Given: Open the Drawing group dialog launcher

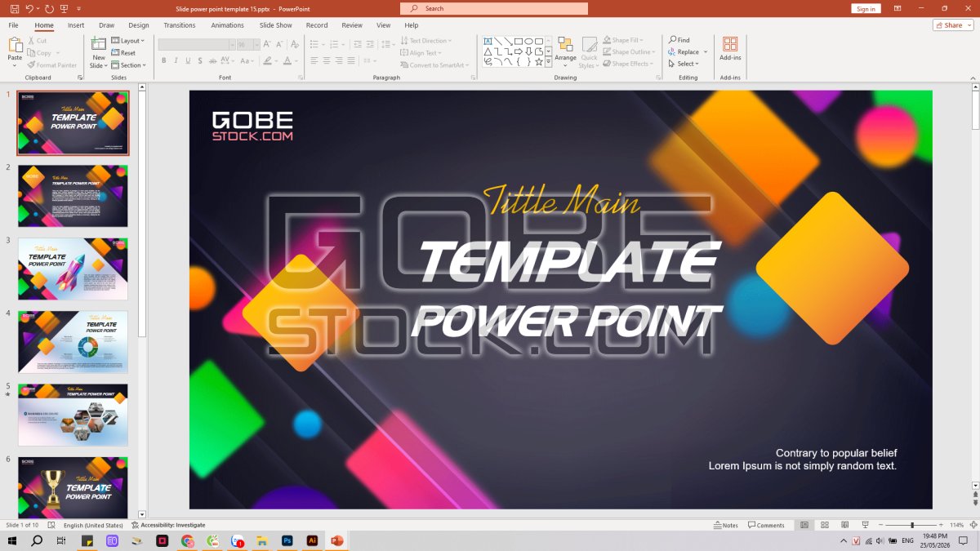Looking at the screenshot, I should point(657,78).
